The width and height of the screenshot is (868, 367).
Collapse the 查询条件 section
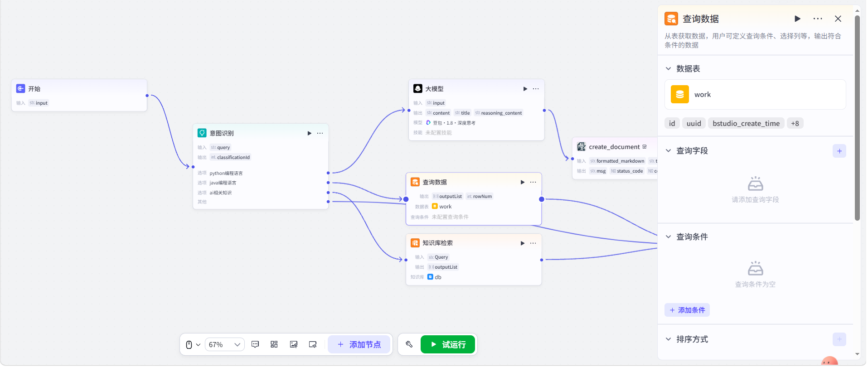[x=668, y=237]
